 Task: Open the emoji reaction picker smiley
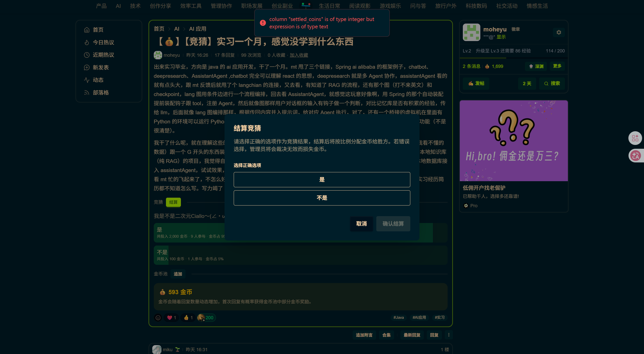click(x=158, y=318)
